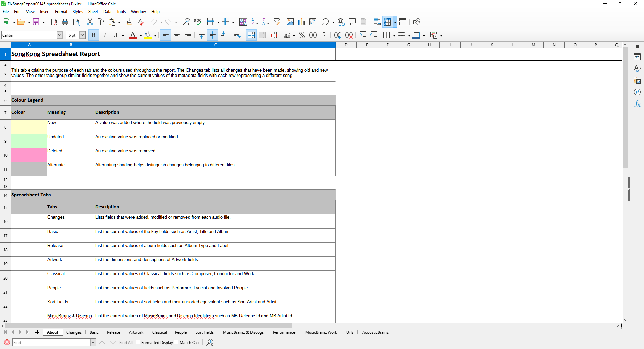Toggle Align Left
The width and height of the screenshot is (644, 349).
tap(165, 35)
